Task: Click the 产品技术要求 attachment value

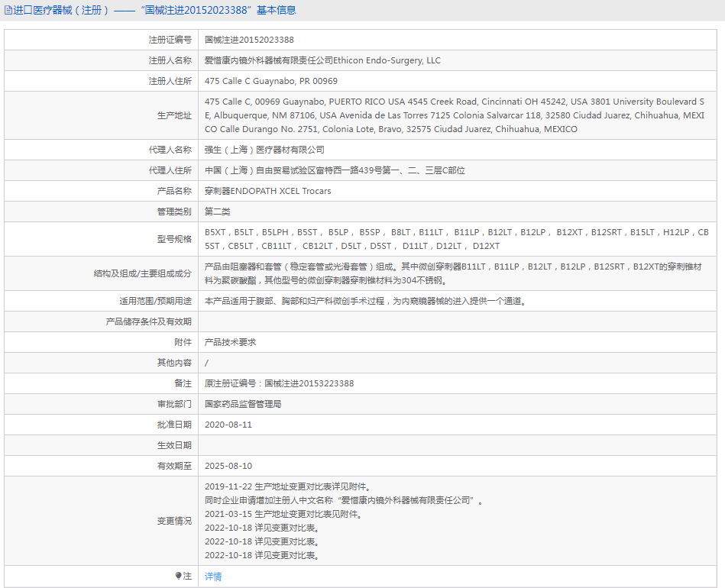Action: (x=230, y=343)
